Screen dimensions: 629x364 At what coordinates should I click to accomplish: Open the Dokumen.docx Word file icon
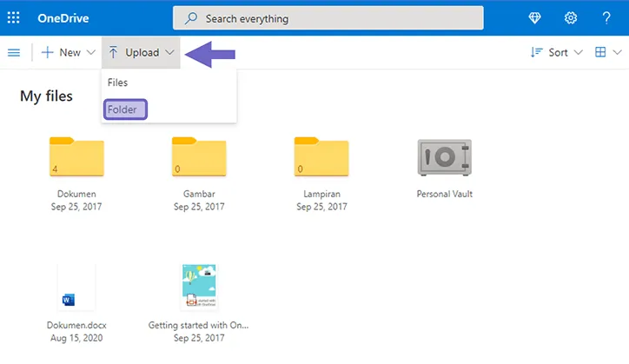[76, 288]
